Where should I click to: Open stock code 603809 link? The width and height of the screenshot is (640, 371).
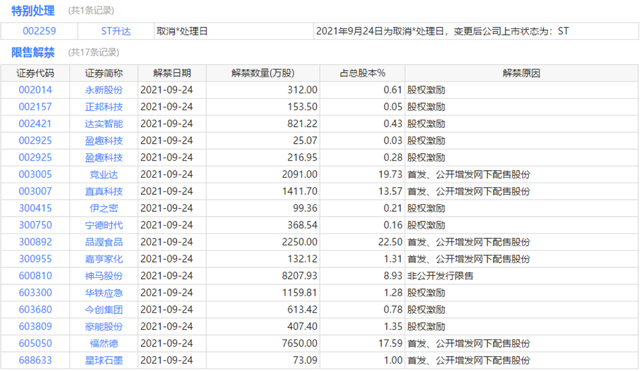(35, 327)
